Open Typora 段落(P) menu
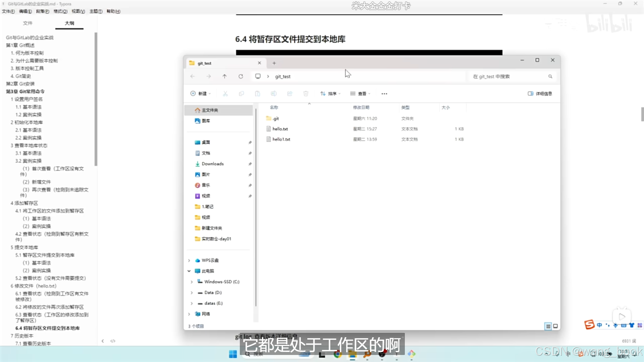The image size is (644, 362). [x=43, y=11]
